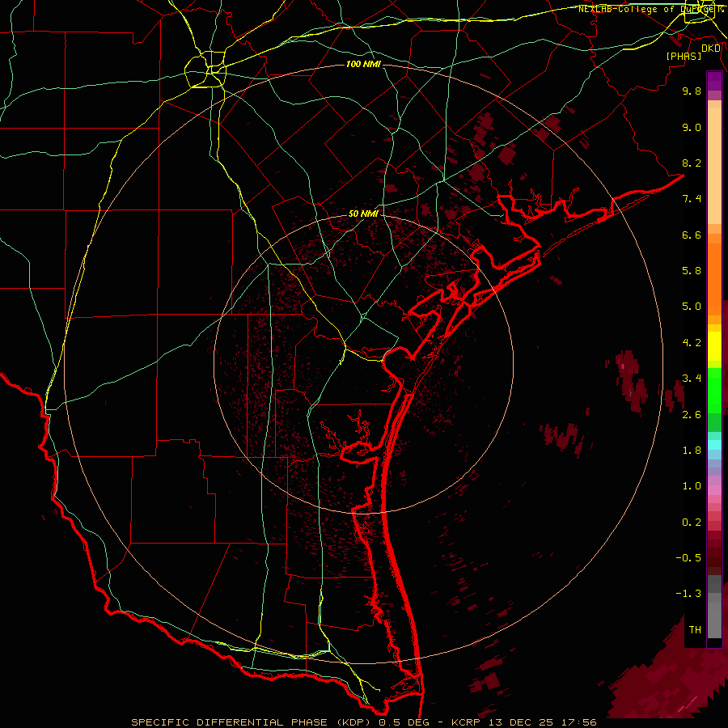The width and height of the screenshot is (728, 728).
Task: Click the 100 NMI range ring label
Action: [363, 64]
